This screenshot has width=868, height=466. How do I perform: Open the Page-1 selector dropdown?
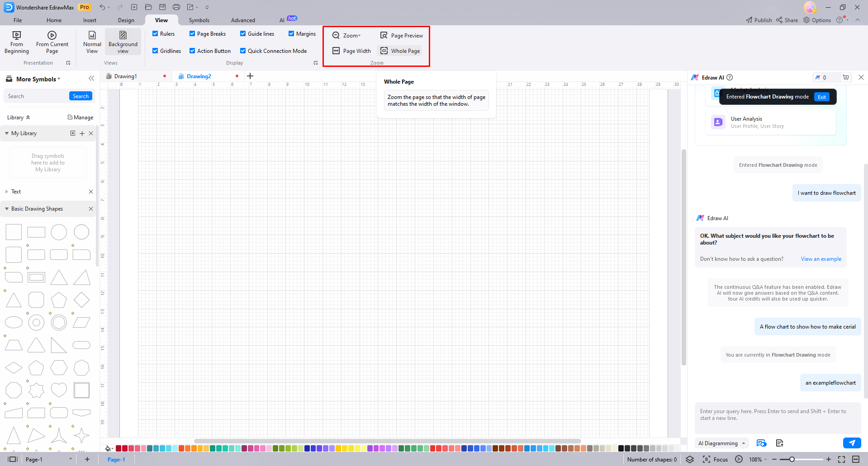[x=49, y=459]
